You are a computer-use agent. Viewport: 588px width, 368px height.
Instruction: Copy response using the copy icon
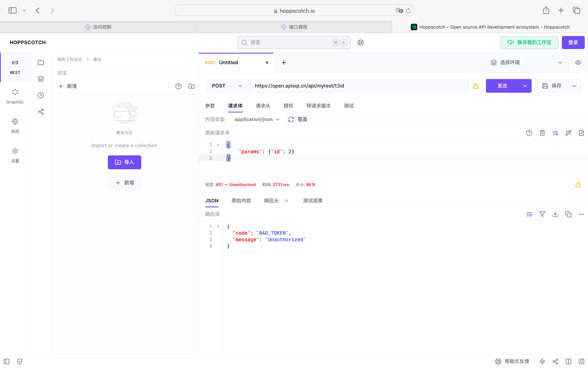(x=568, y=214)
